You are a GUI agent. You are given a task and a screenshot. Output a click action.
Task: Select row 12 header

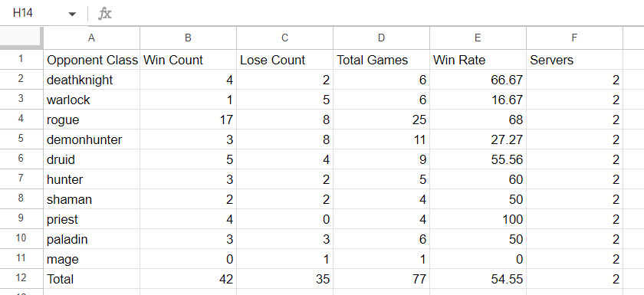[x=21, y=279]
